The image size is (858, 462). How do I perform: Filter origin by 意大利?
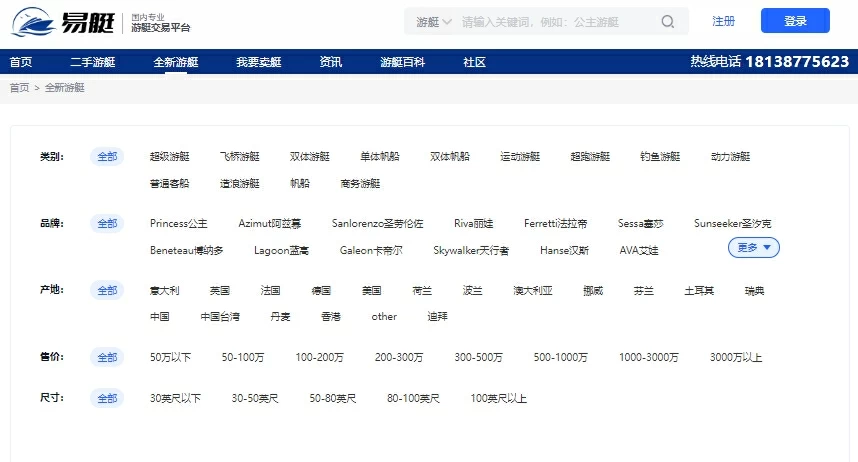(165, 290)
